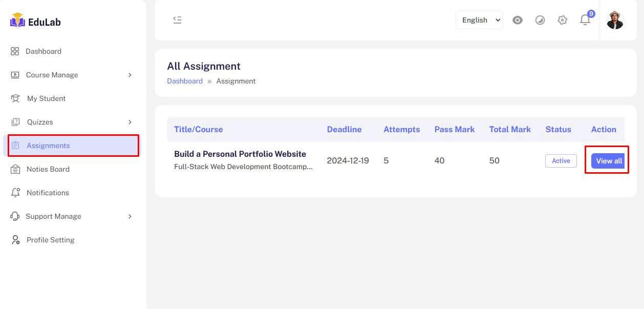Click the Notifications bell icon in sidebar
This screenshot has width=644, height=309.
click(15, 193)
